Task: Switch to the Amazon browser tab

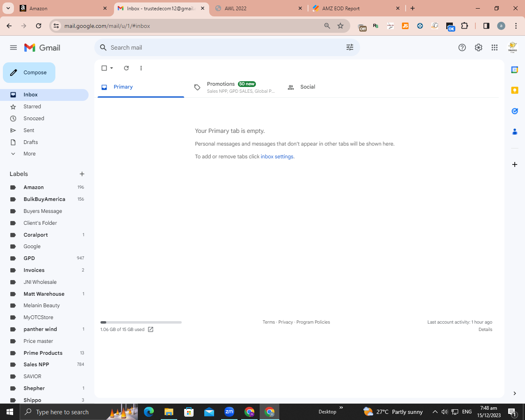Action: (x=64, y=8)
